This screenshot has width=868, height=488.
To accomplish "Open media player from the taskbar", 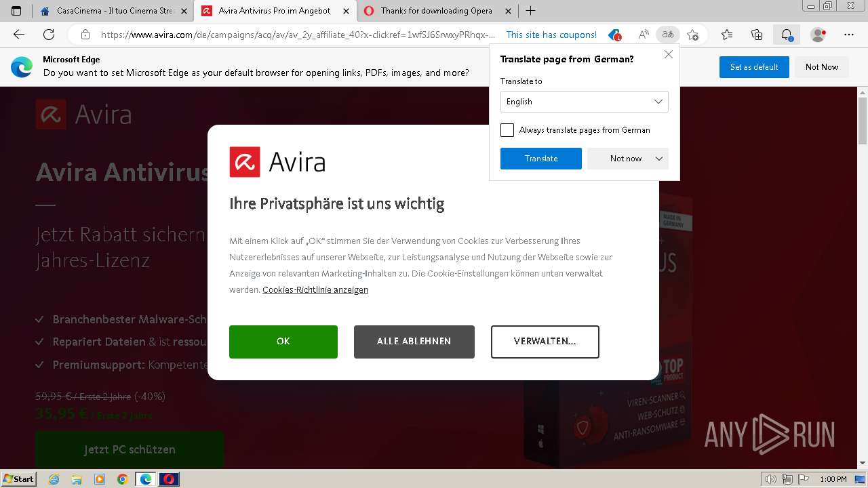I will (100, 479).
